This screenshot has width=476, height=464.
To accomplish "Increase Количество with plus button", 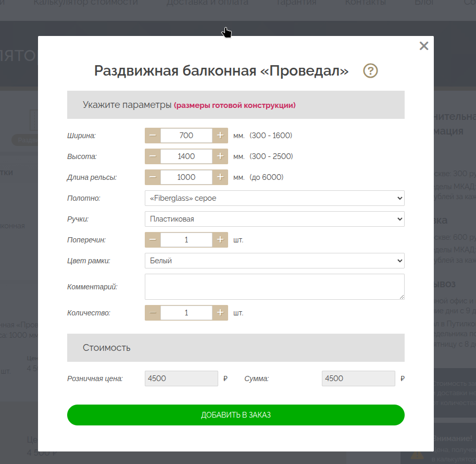I will pos(220,313).
